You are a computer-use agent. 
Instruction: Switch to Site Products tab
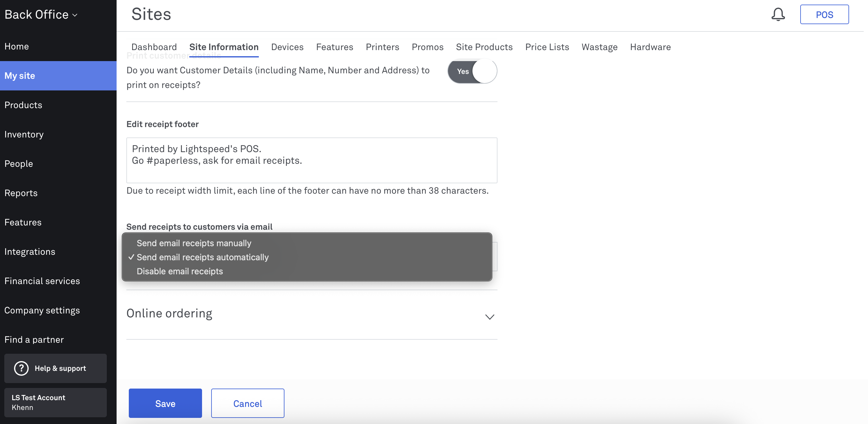484,47
